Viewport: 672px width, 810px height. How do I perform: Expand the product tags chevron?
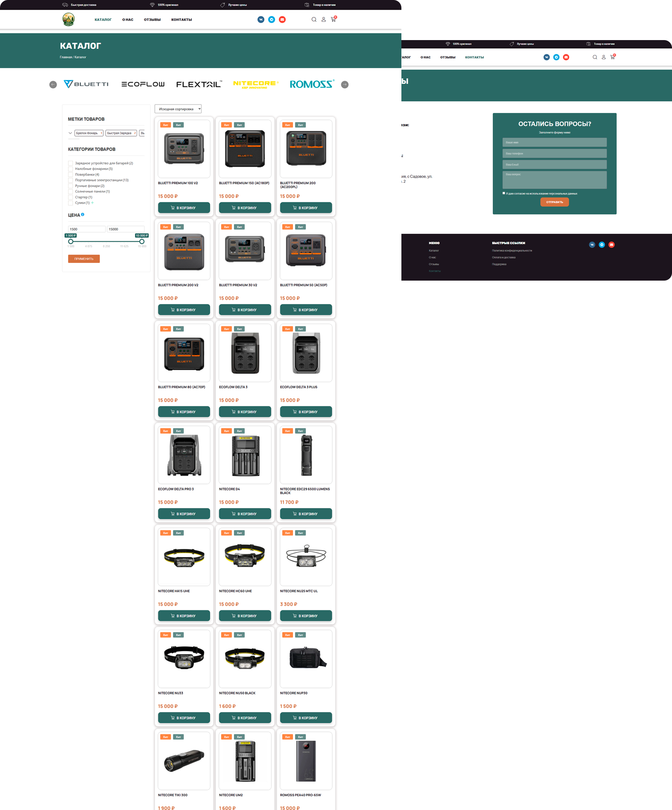70,133
